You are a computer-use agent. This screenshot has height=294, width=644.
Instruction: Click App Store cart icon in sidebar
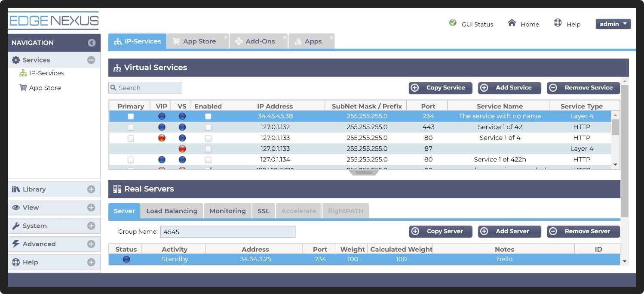click(x=23, y=88)
